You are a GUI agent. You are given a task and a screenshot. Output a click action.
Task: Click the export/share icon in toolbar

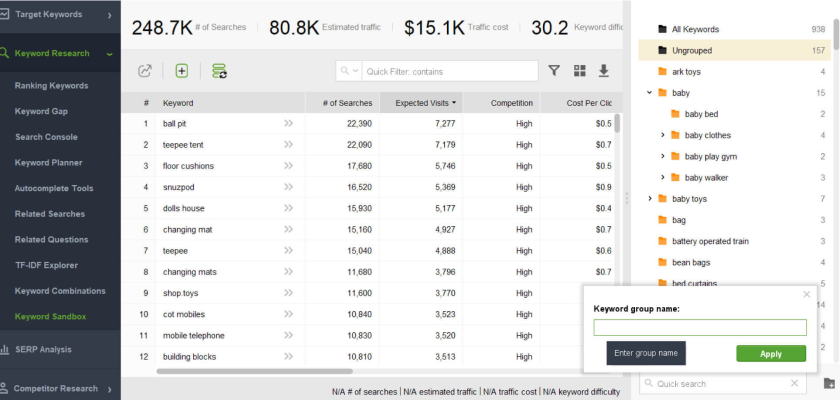point(145,71)
